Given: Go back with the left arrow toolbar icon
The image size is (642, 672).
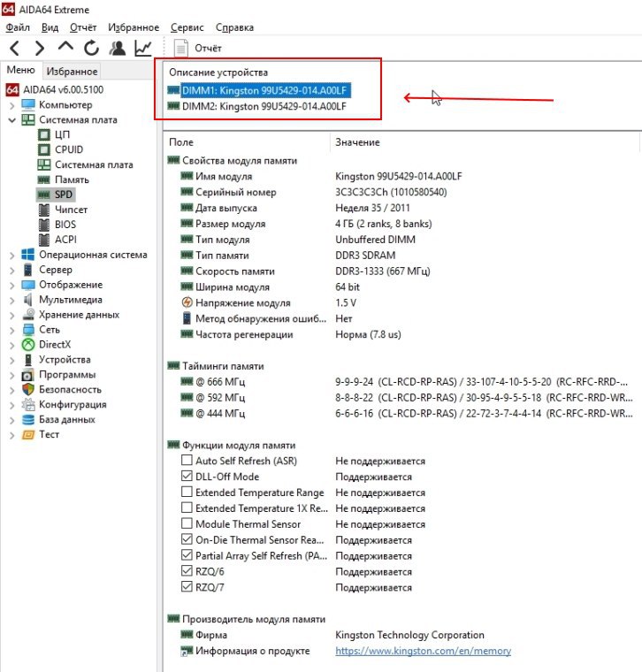Looking at the screenshot, I should click(x=14, y=48).
